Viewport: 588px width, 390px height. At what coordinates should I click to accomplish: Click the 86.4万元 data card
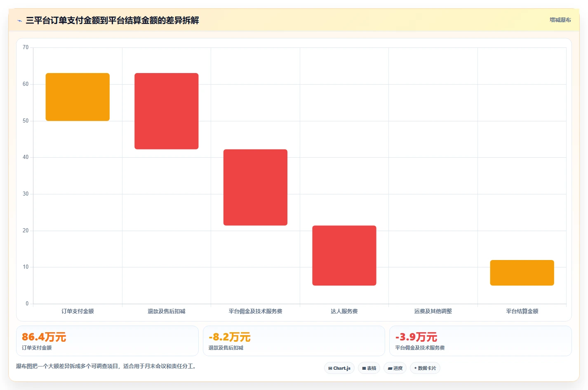[x=107, y=341]
